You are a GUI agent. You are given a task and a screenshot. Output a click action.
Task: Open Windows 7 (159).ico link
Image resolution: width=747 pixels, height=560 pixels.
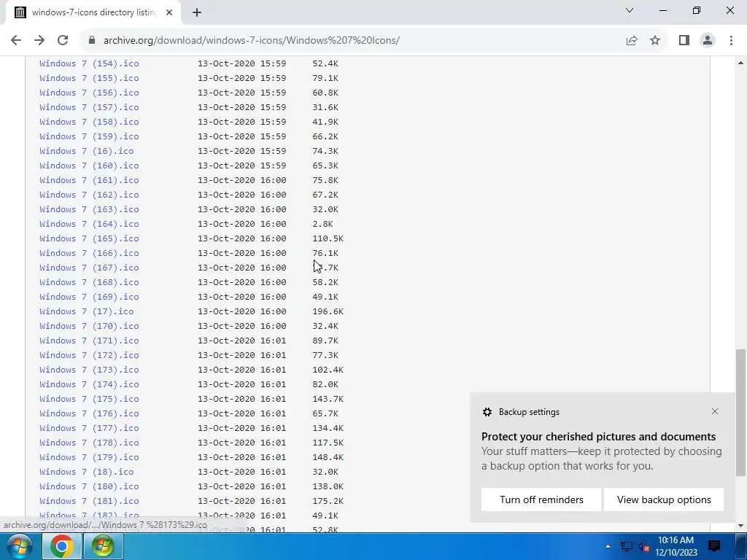pyautogui.click(x=89, y=136)
